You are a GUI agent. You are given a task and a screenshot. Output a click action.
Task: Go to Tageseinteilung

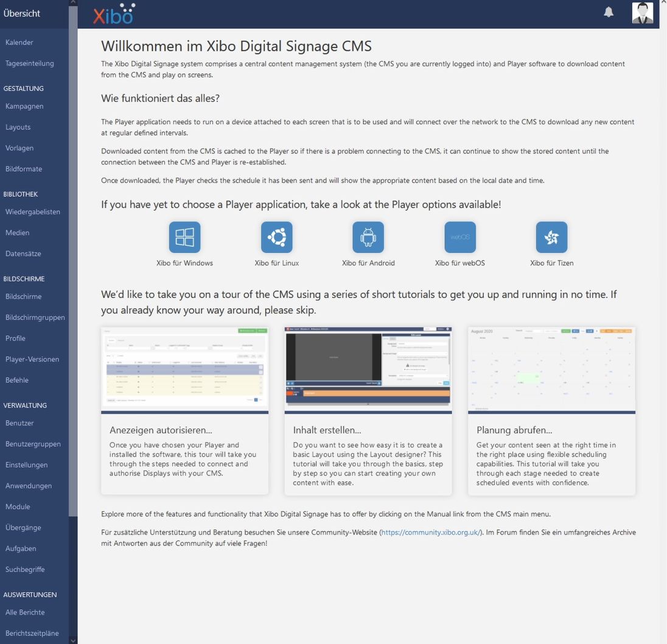coord(30,63)
